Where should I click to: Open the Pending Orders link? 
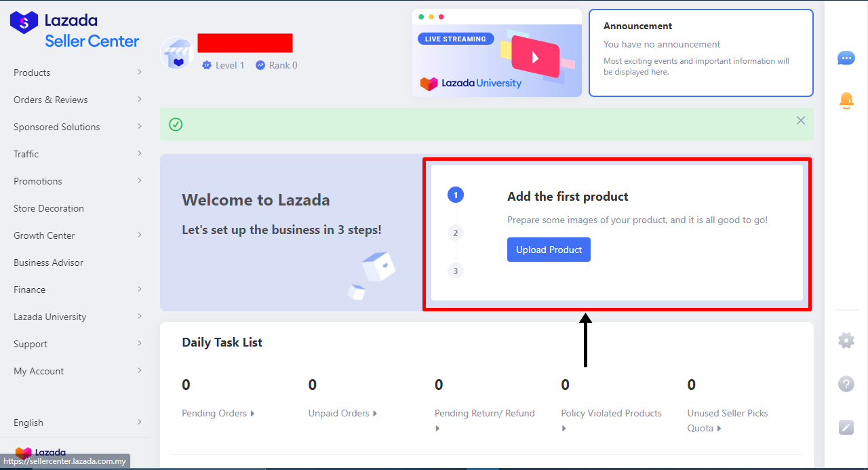pos(218,413)
